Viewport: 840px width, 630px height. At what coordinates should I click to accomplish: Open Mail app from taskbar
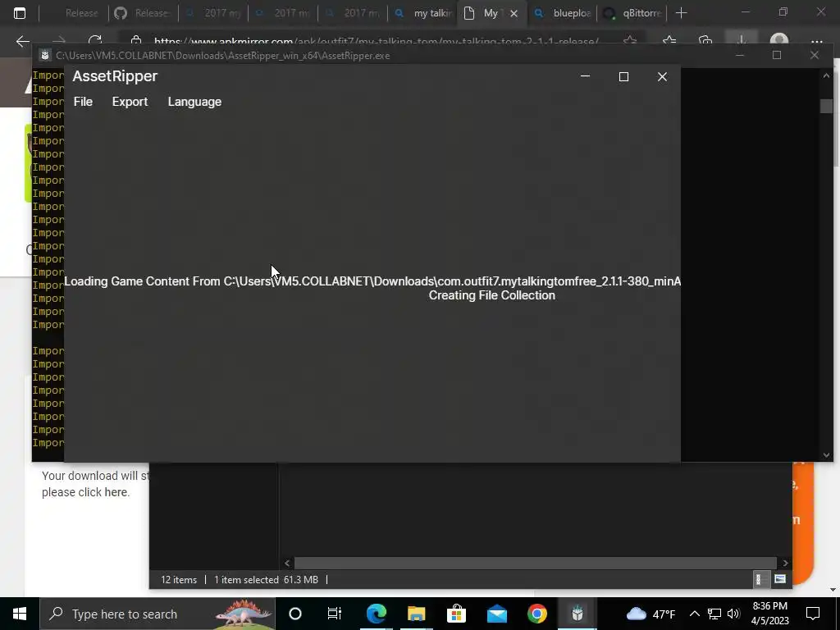point(496,614)
